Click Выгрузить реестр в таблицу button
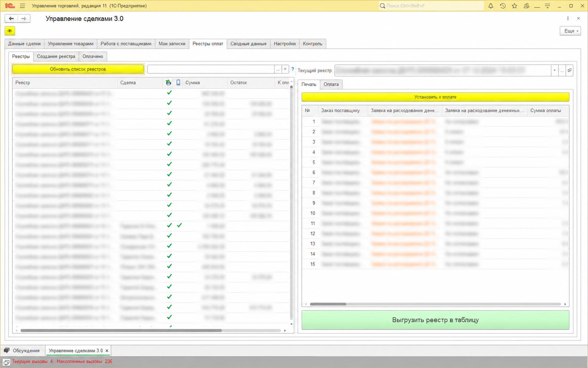 (x=435, y=320)
